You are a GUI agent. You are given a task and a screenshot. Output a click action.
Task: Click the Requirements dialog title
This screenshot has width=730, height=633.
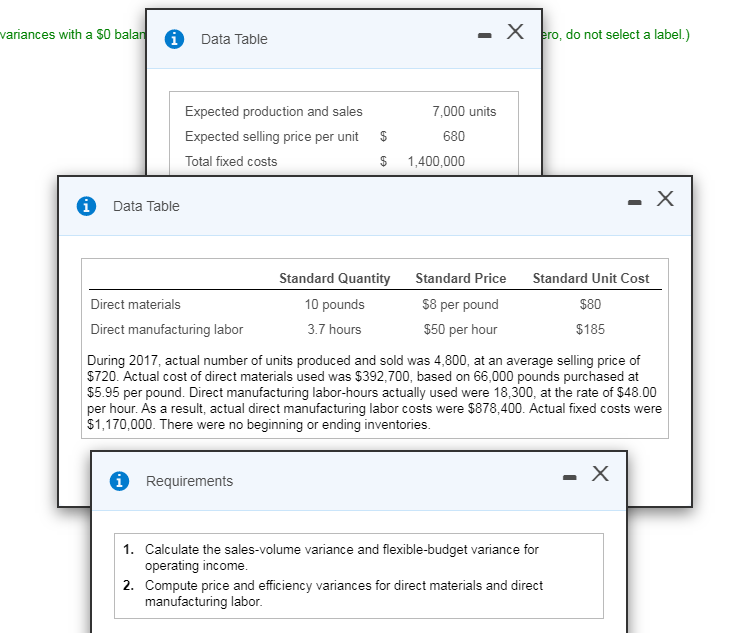coord(189,481)
